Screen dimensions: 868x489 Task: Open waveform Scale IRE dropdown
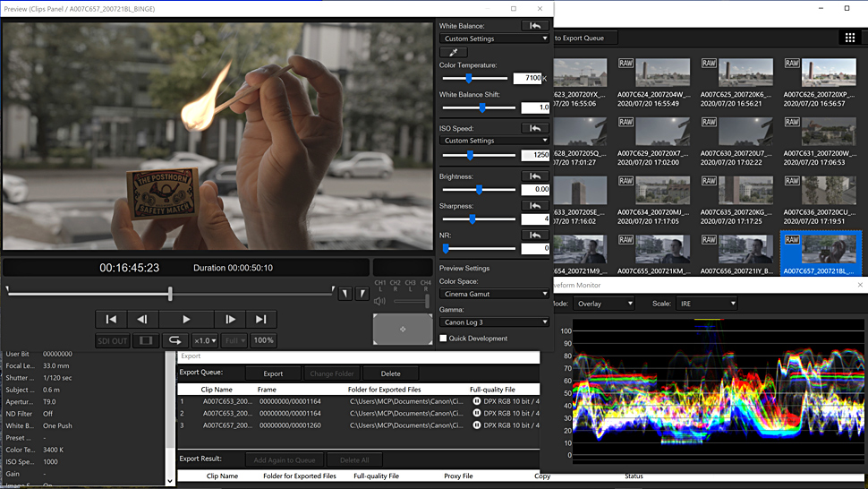(x=706, y=304)
